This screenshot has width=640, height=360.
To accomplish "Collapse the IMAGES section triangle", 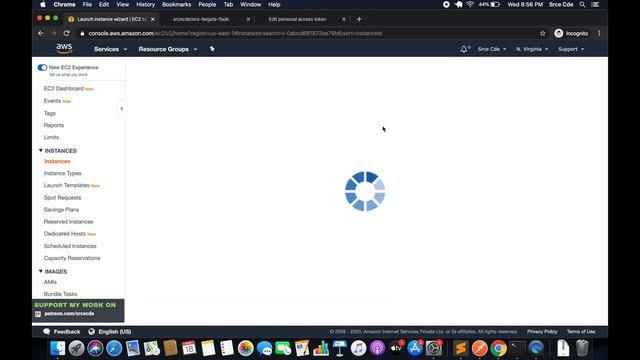I will 40,271.
